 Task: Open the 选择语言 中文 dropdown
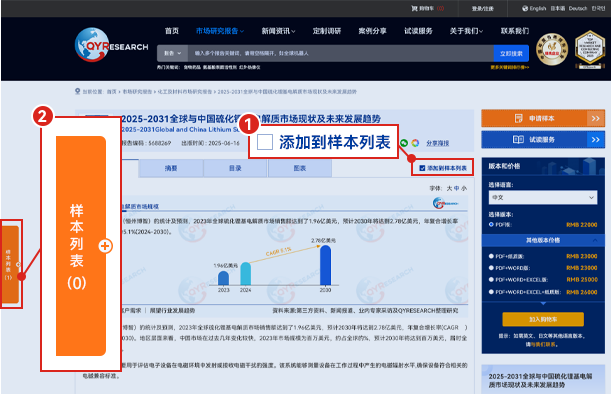tap(543, 197)
